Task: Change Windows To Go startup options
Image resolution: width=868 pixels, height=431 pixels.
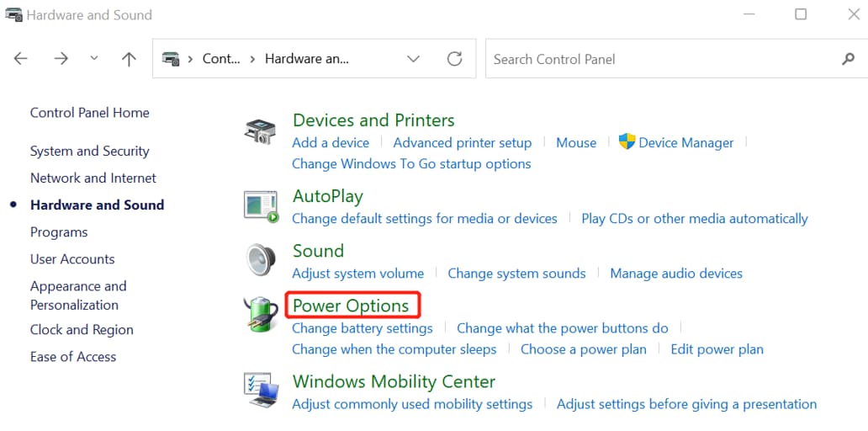Action: coord(411,164)
